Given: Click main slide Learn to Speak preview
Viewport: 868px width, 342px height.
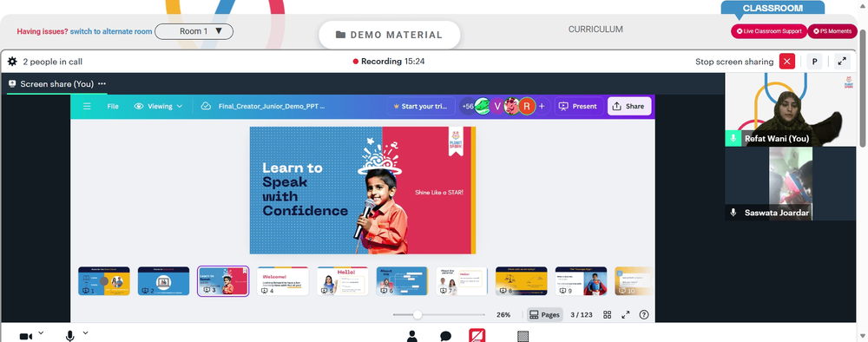Looking at the screenshot, I should click(x=363, y=190).
